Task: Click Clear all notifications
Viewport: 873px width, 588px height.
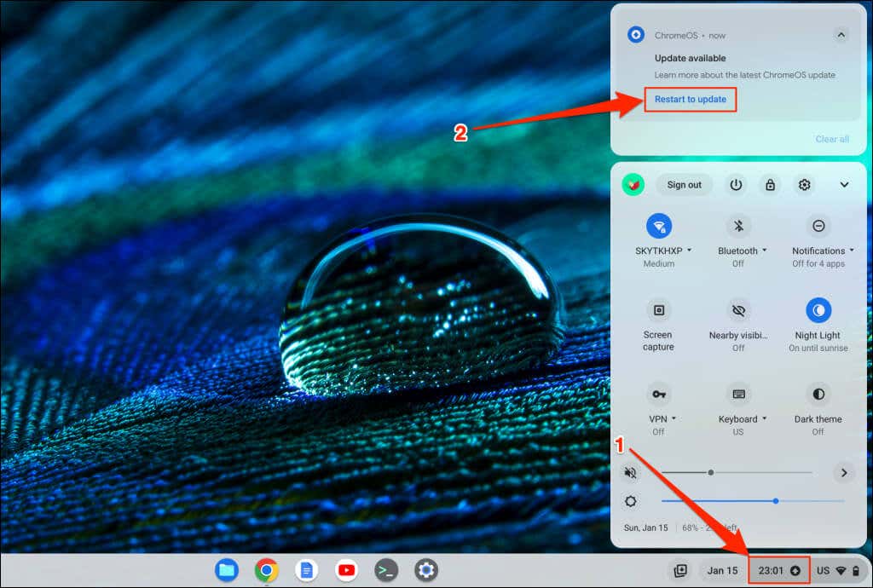Action: coord(832,139)
